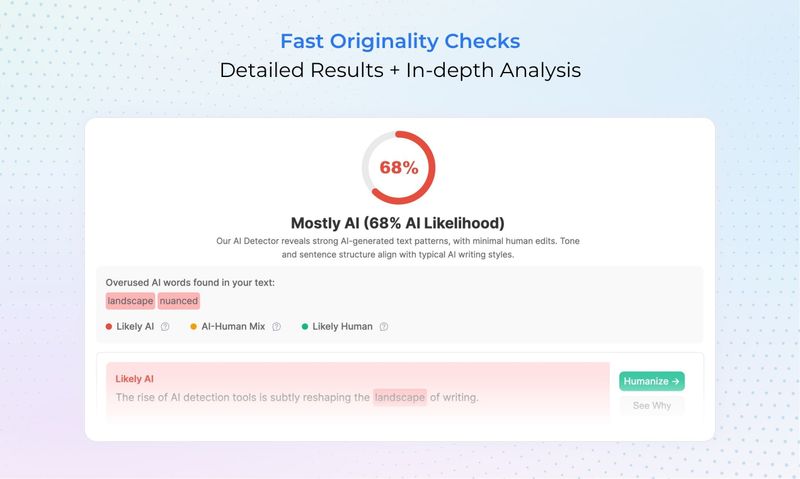
Task: Click the Likely Human legend label
Action: 342,326
